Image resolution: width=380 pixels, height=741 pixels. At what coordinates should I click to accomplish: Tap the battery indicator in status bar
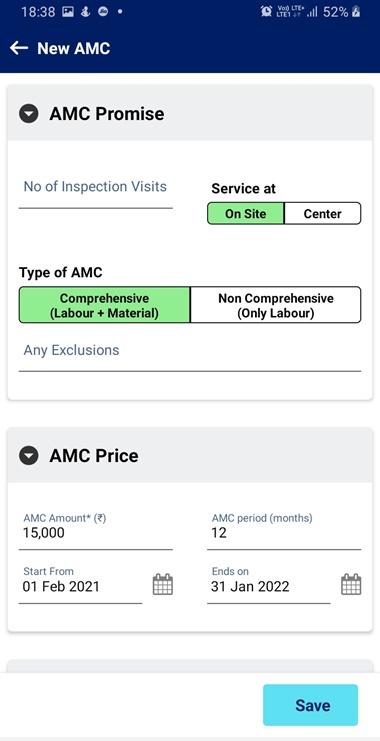(354, 12)
